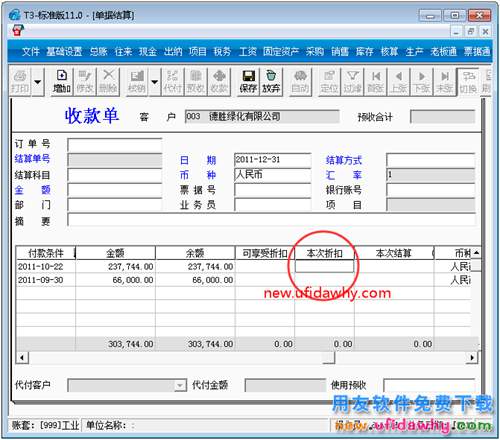Open the 税务 menu
Screen dimensions: 500x440
click(222, 51)
